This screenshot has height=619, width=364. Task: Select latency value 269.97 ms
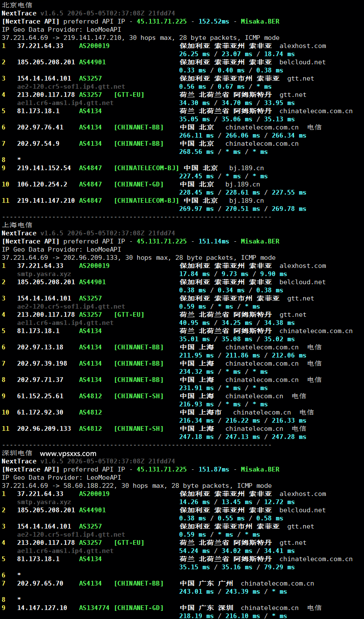pyautogui.click(x=196, y=209)
